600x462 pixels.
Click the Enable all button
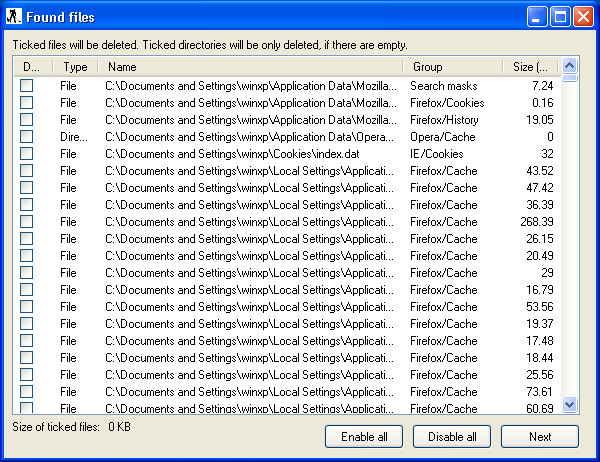364,436
